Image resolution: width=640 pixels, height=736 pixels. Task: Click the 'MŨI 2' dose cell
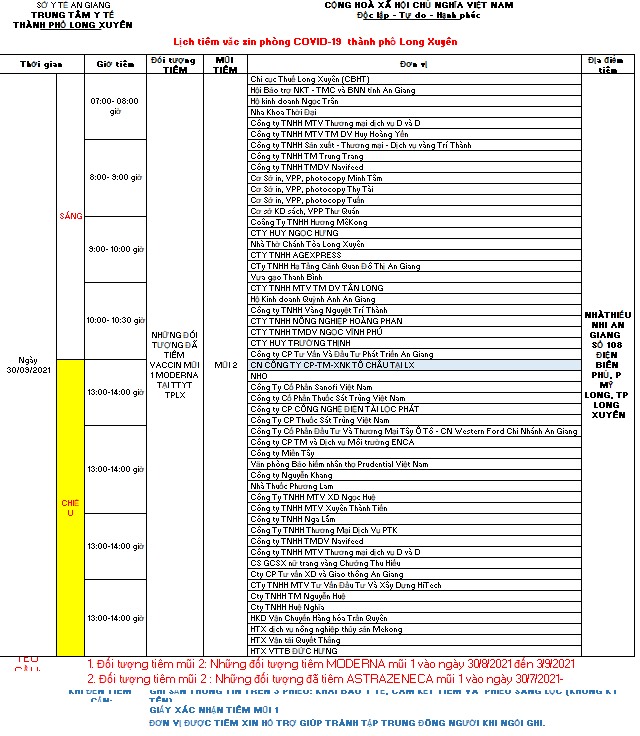pos(225,365)
